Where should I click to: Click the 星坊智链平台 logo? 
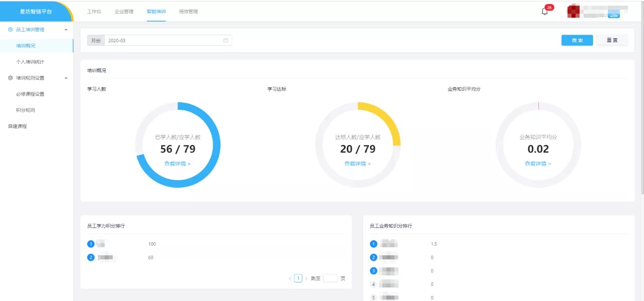(x=36, y=12)
